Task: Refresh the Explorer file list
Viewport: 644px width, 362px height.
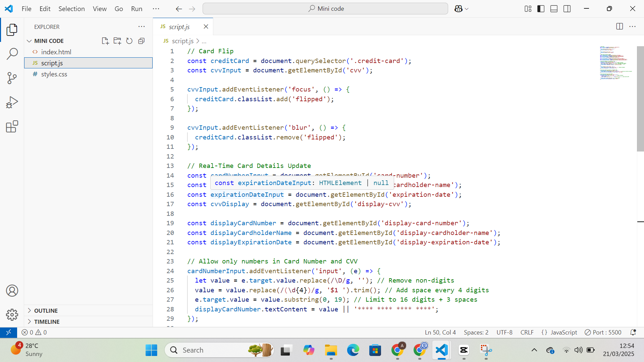Action: 129,41
